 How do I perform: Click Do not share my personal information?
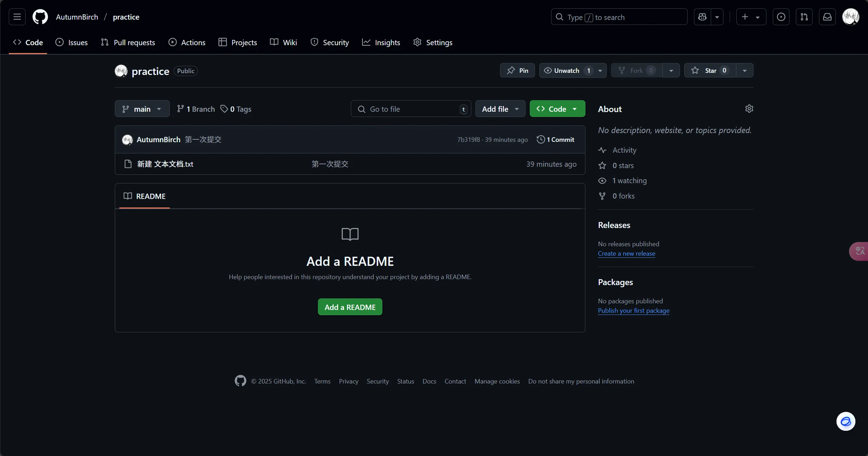pyautogui.click(x=581, y=381)
